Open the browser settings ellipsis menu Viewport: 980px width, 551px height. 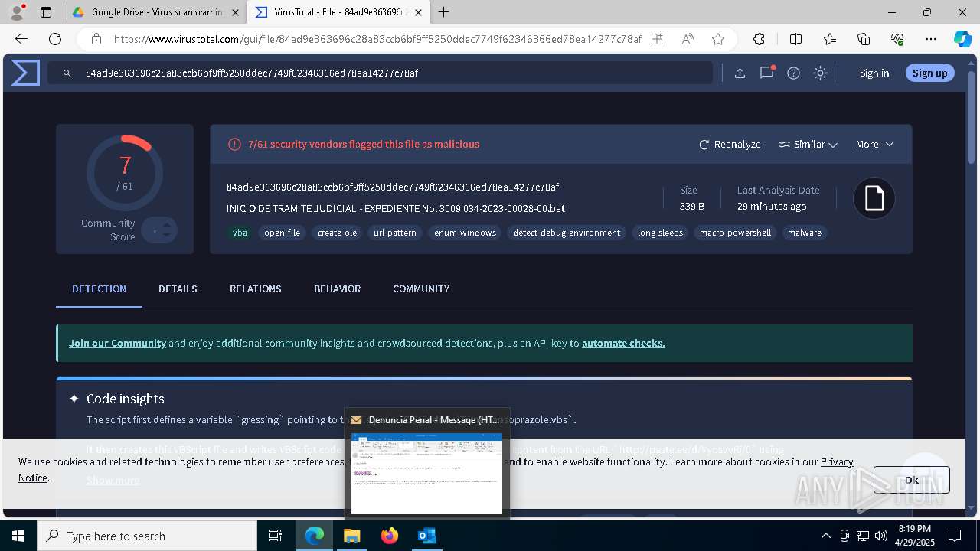pyautogui.click(x=931, y=39)
